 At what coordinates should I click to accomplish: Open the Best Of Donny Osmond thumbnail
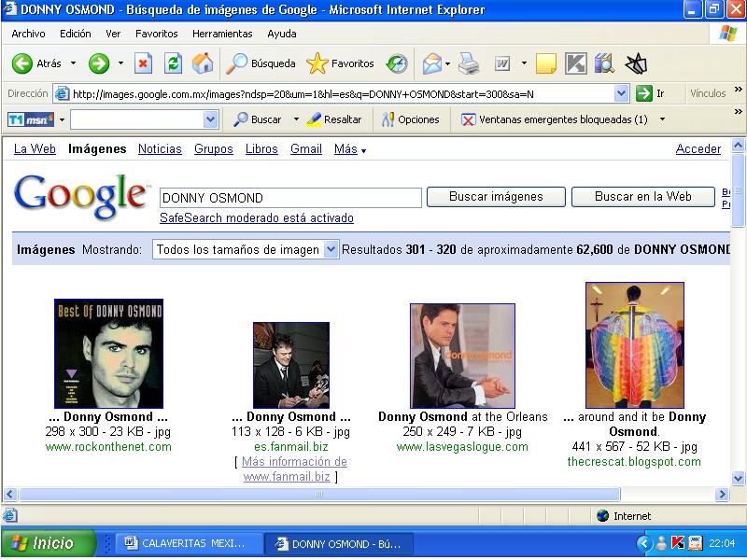point(108,354)
